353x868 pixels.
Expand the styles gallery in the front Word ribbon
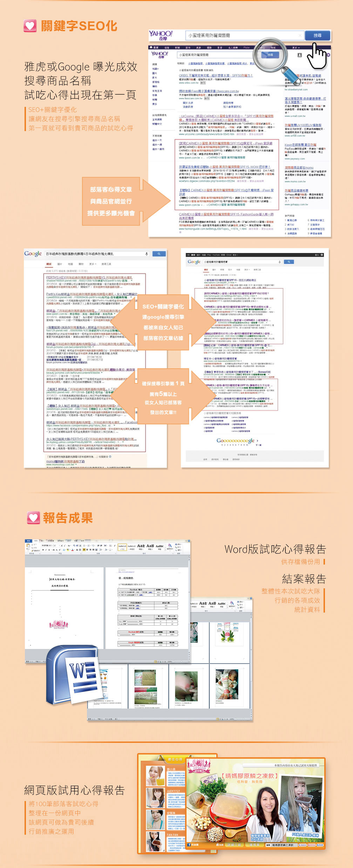(x=165, y=550)
